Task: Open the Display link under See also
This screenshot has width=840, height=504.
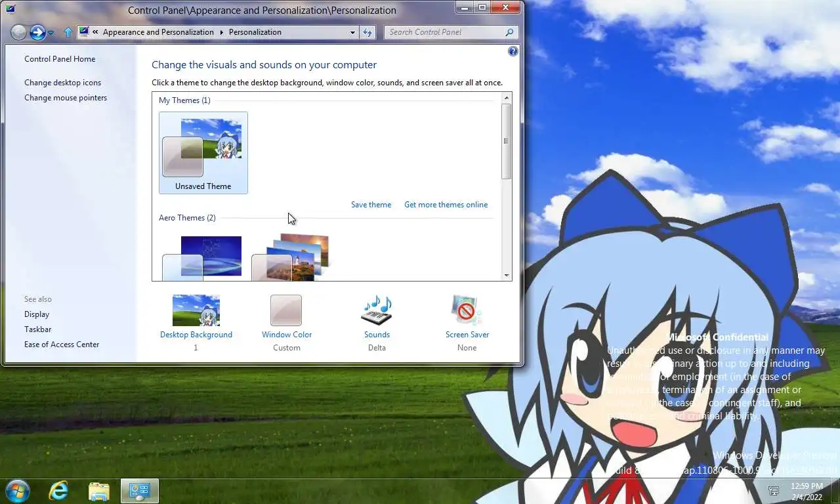Action: 37,314
